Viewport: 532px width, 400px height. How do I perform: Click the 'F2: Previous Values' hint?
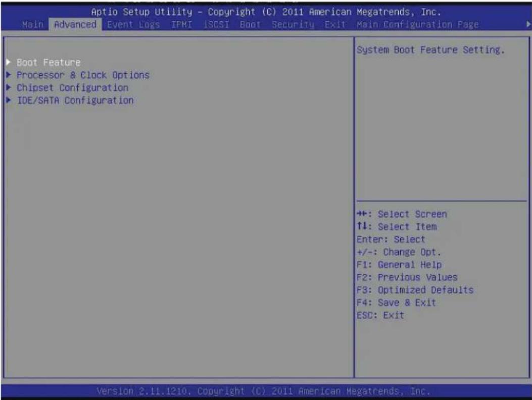(407, 277)
